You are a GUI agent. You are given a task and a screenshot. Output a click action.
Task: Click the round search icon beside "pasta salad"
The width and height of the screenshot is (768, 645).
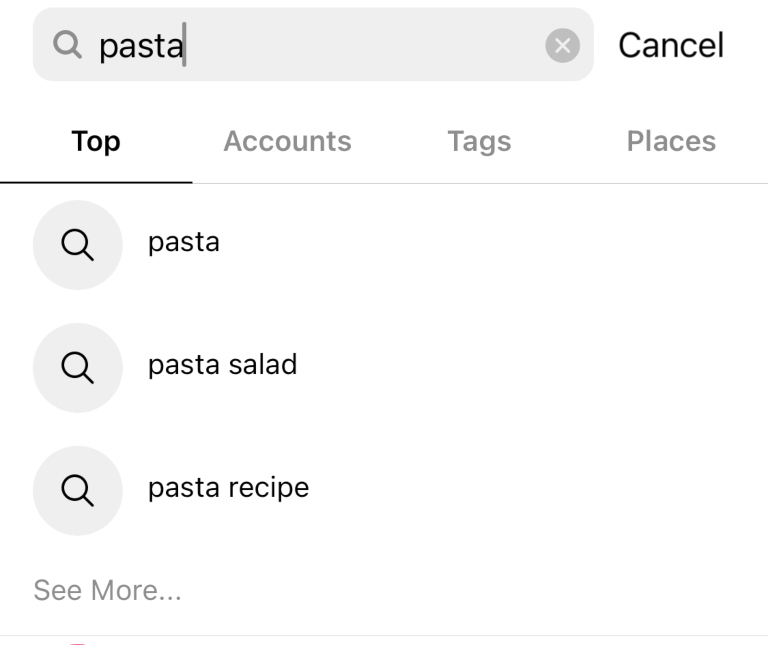click(77, 368)
